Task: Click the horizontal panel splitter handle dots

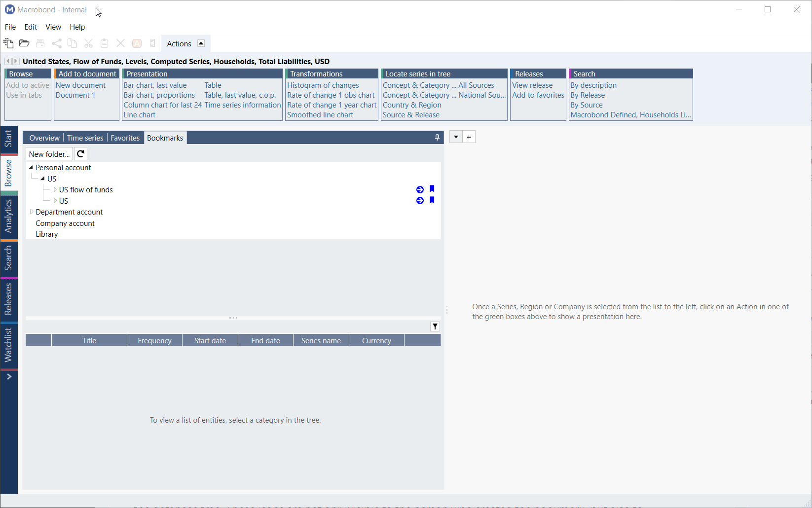Action: coord(233,318)
